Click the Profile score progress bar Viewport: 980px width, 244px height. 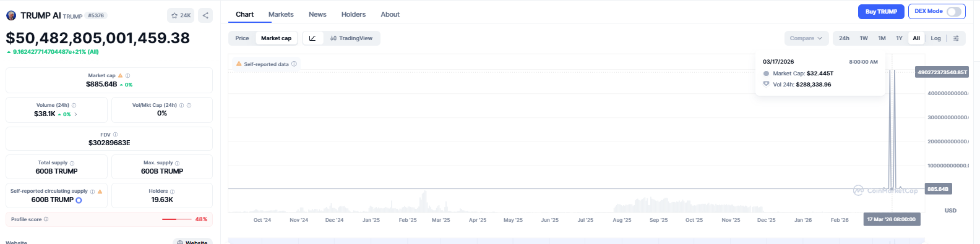click(x=177, y=219)
